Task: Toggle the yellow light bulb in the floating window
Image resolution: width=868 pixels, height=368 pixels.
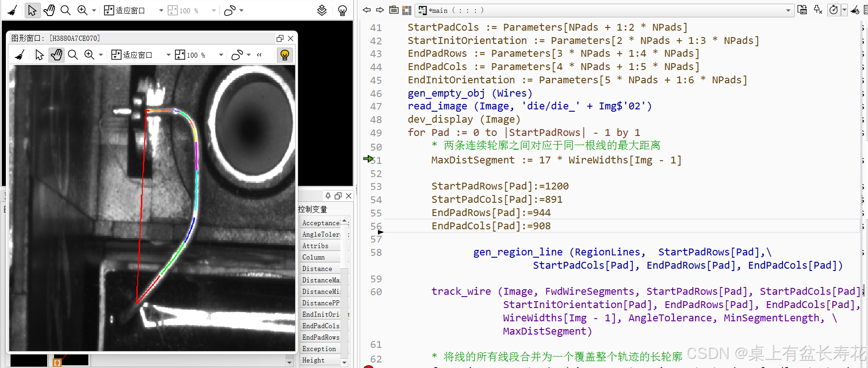Action: [x=285, y=55]
